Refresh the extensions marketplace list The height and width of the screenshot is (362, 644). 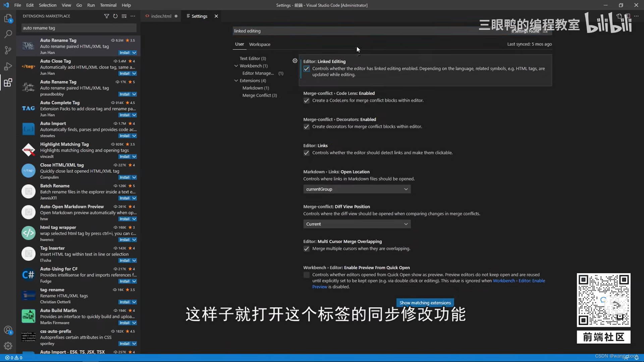(115, 16)
